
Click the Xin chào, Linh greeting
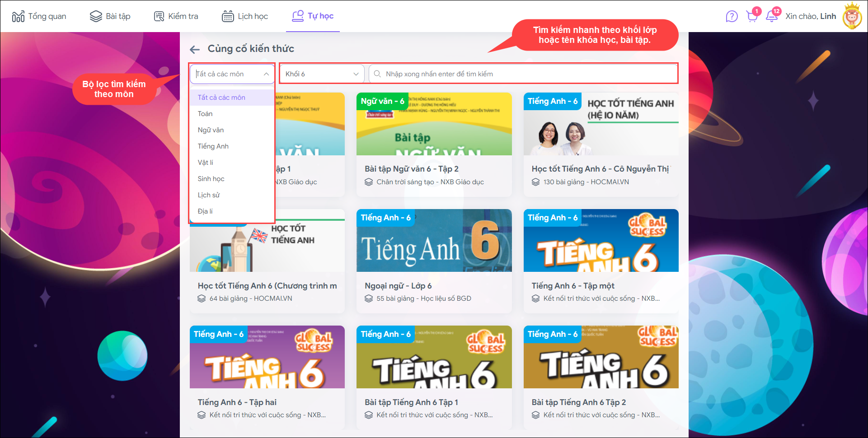[x=811, y=16]
